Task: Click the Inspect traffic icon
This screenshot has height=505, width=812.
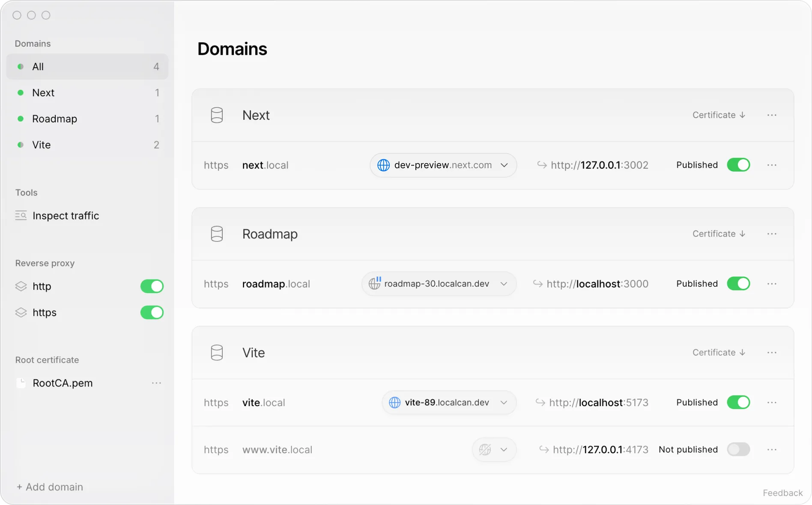Action: (21, 215)
